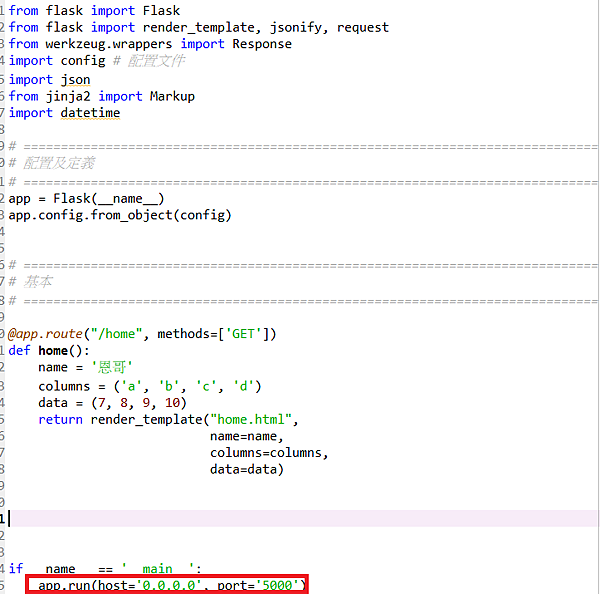Click '@app.route' decorator
Screen dimensions: 600x594
[x=45, y=334]
